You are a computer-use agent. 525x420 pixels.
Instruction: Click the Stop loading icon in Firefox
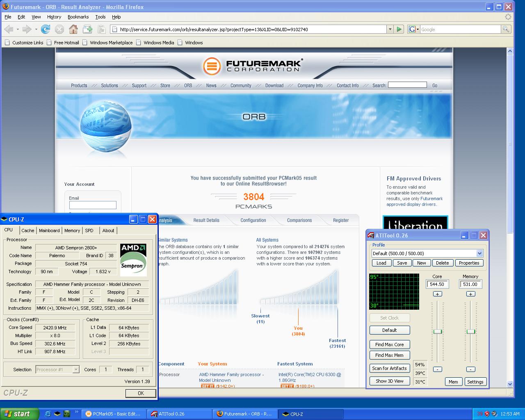(59, 29)
